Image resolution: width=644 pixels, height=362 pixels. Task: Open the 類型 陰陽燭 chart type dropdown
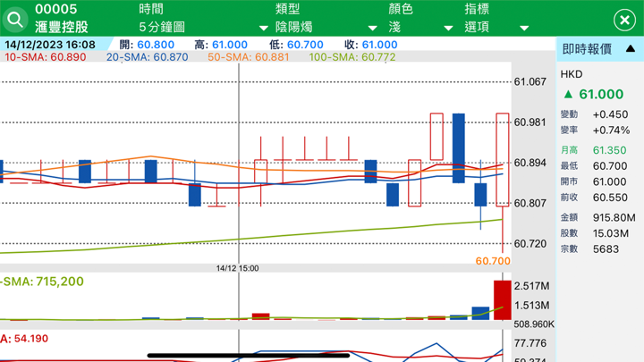326,19
